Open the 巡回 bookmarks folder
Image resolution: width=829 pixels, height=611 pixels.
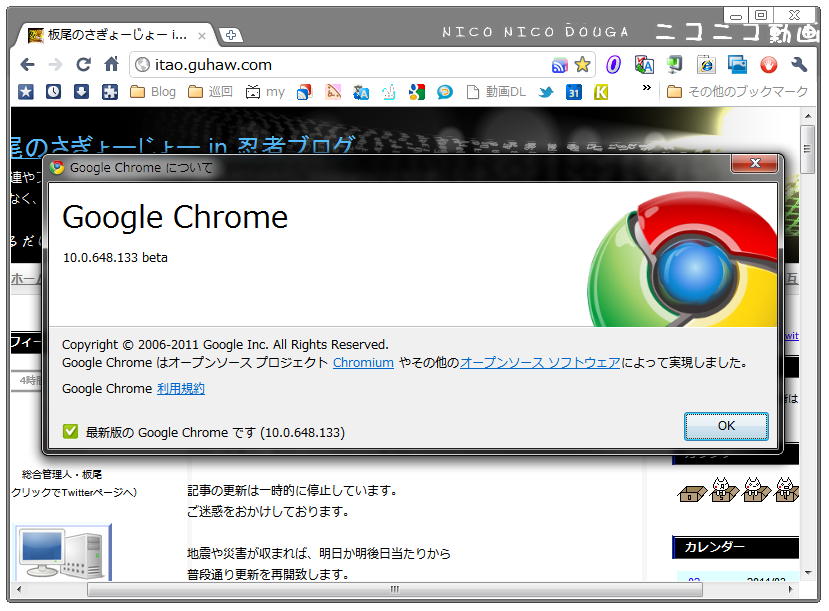[x=210, y=92]
